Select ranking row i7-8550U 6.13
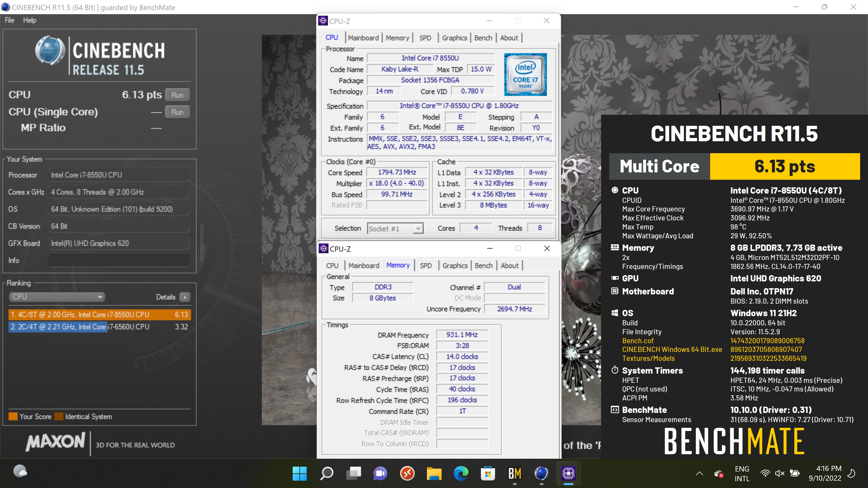Screen dimensions: 868x488 point(100,314)
